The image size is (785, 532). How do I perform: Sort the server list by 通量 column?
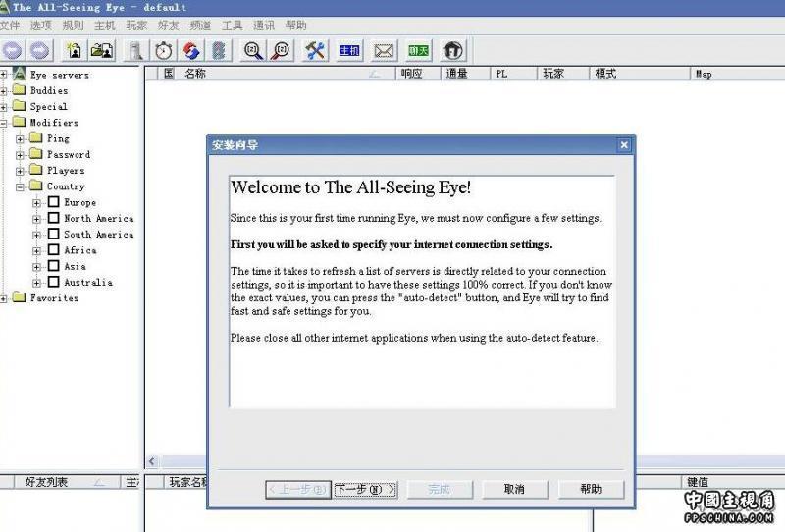click(465, 74)
